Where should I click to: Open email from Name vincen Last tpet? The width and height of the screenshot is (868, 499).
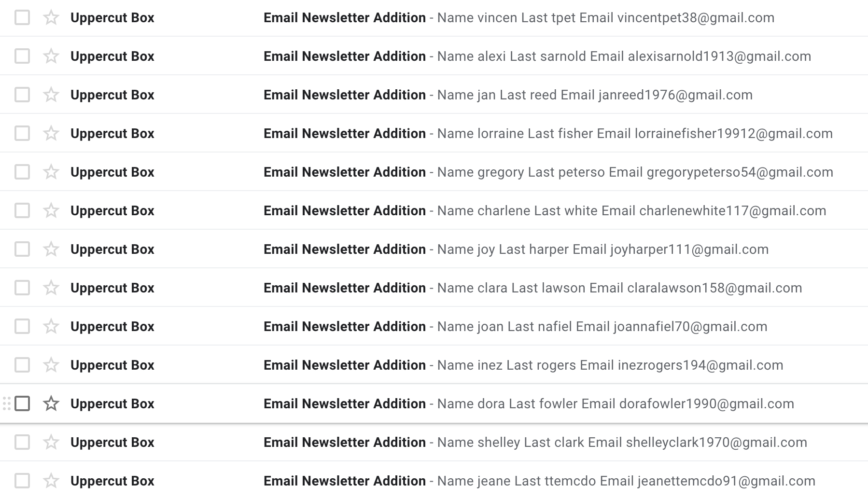[434, 18]
